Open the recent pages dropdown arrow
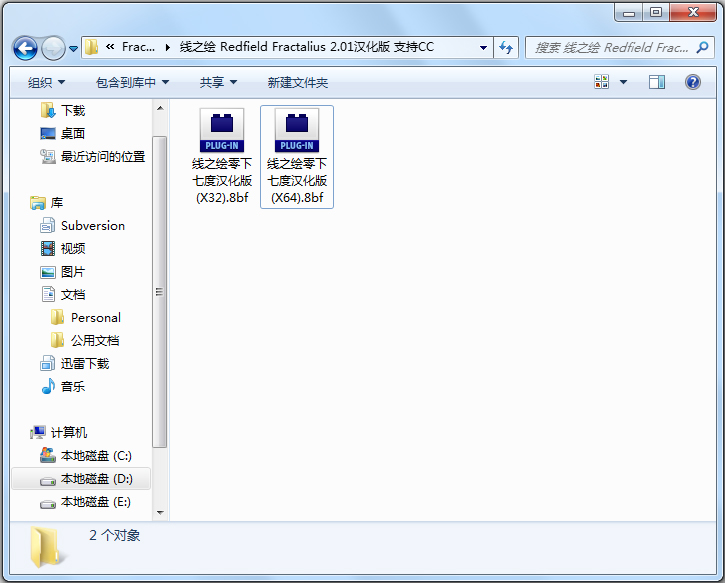The image size is (725, 583). pyautogui.click(x=74, y=48)
